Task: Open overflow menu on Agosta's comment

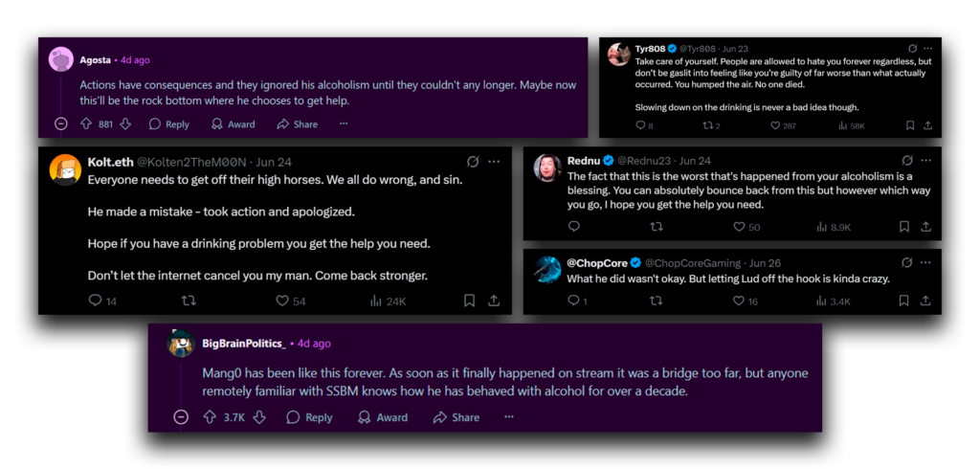Action: [x=344, y=124]
